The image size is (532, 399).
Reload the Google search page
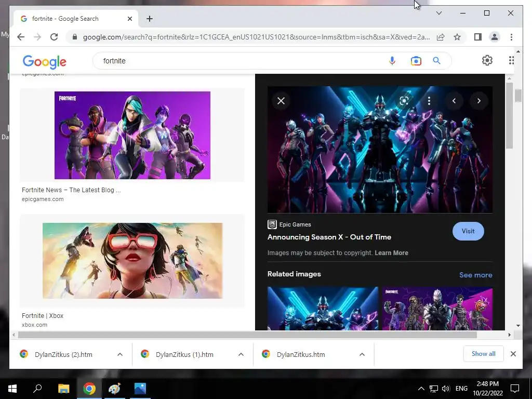click(x=54, y=37)
